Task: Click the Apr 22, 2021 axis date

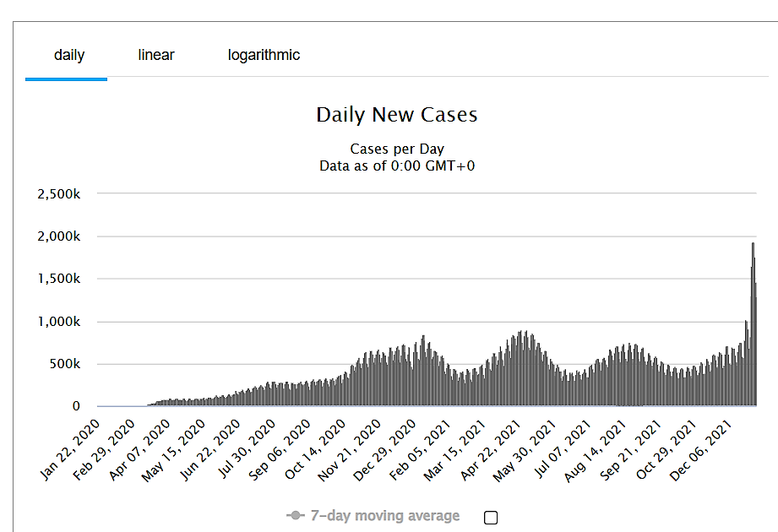Action: click(491, 450)
